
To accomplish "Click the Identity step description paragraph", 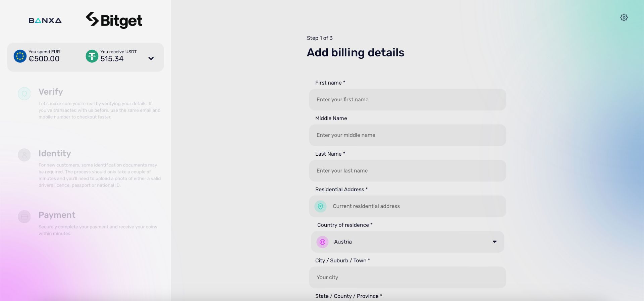I will click(100, 175).
